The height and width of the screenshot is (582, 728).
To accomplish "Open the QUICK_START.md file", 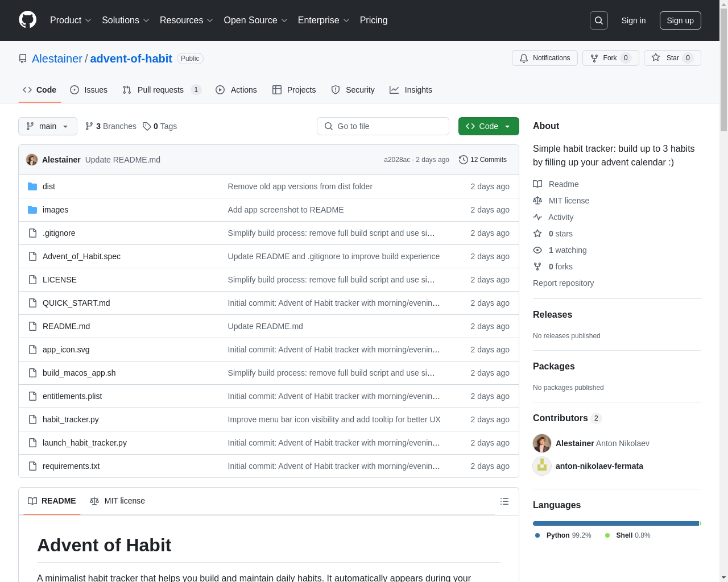I will (x=76, y=303).
